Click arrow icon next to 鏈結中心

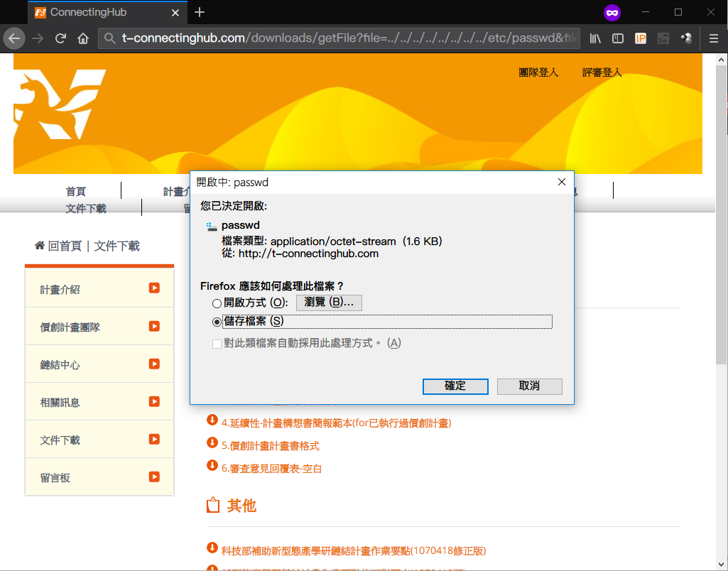154,364
